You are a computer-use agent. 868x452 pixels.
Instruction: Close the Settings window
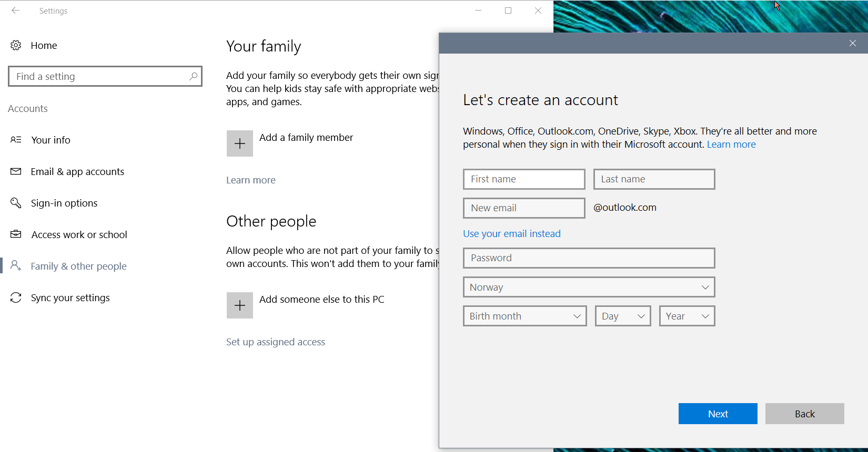(x=538, y=11)
